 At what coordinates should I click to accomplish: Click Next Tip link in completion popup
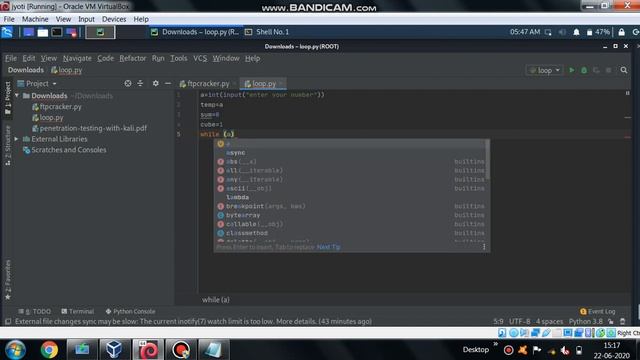point(328,247)
